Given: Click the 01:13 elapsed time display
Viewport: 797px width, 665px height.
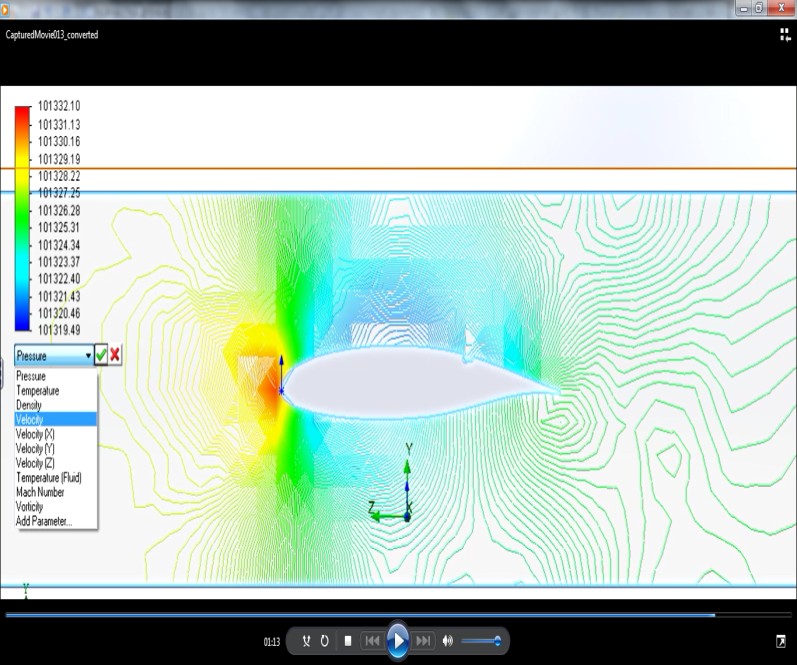Looking at the screenshot, I should [x=272, y=642].
